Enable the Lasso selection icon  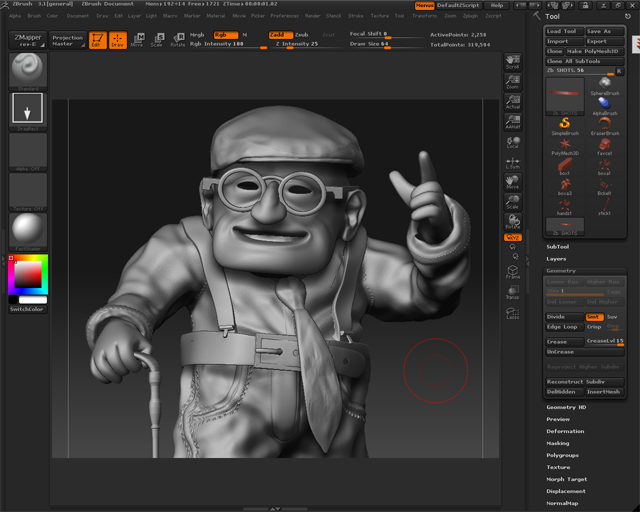pyautogui.click(x=513, y=313)
